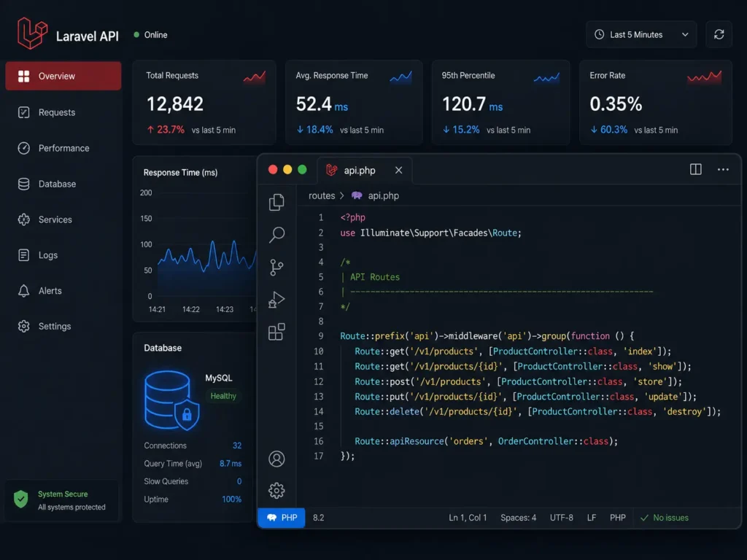
Task: Open editor Manage gear icon
Action: (276, 491)
